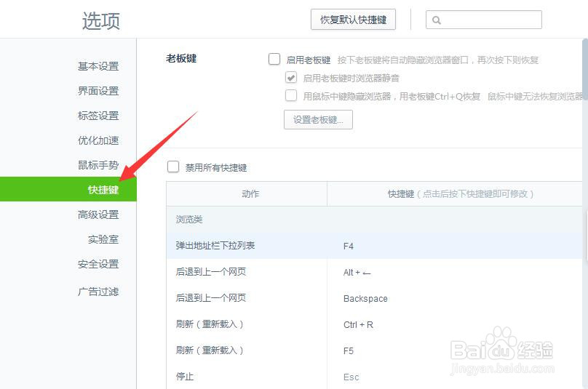This screenshot has width=588, height=389.
Task: Go to 界面设置 section
Action: [98, 91]
